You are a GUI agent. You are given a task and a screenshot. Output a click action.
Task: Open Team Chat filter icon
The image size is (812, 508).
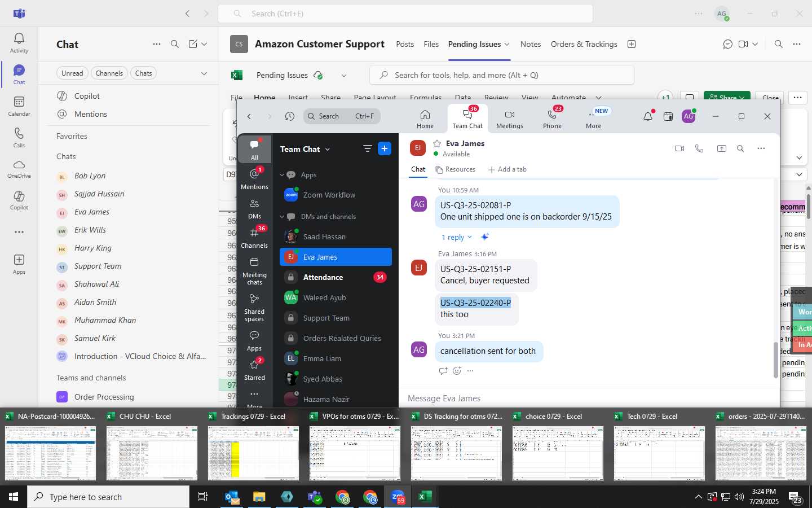click(367, 148)
